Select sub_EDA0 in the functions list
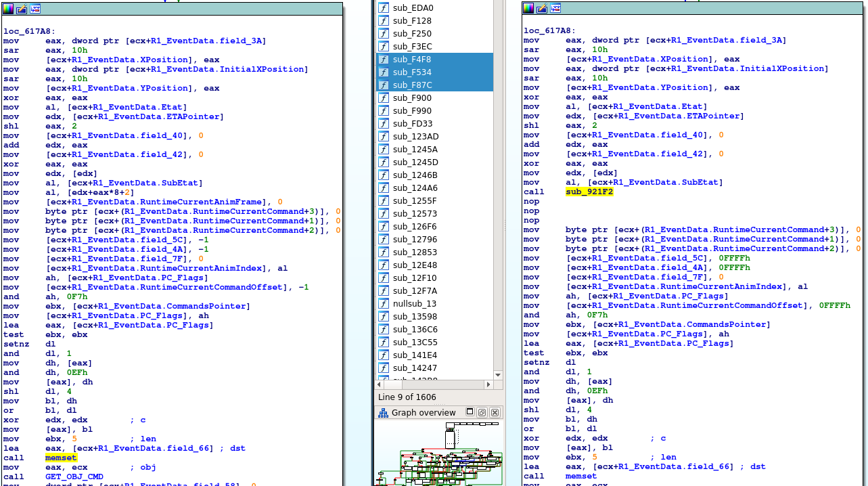The width and height of the screenshot is (868, 486). 413,8
